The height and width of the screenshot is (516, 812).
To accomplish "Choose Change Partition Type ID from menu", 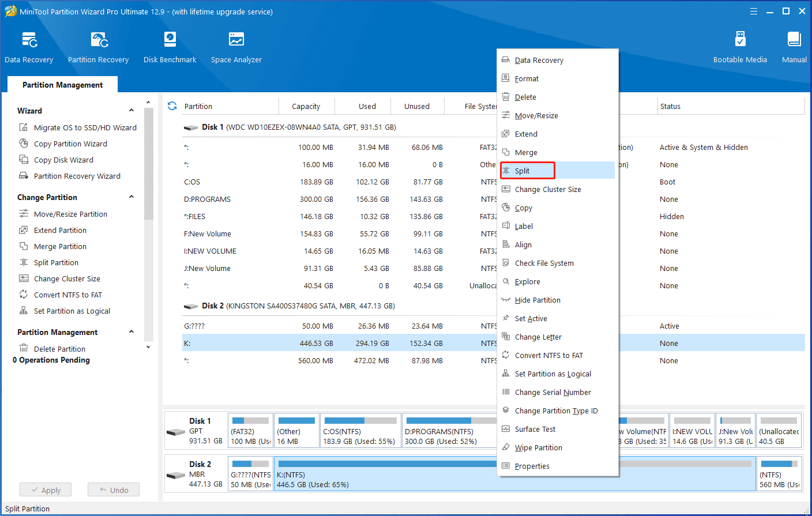I will click(x=557, y=410).
